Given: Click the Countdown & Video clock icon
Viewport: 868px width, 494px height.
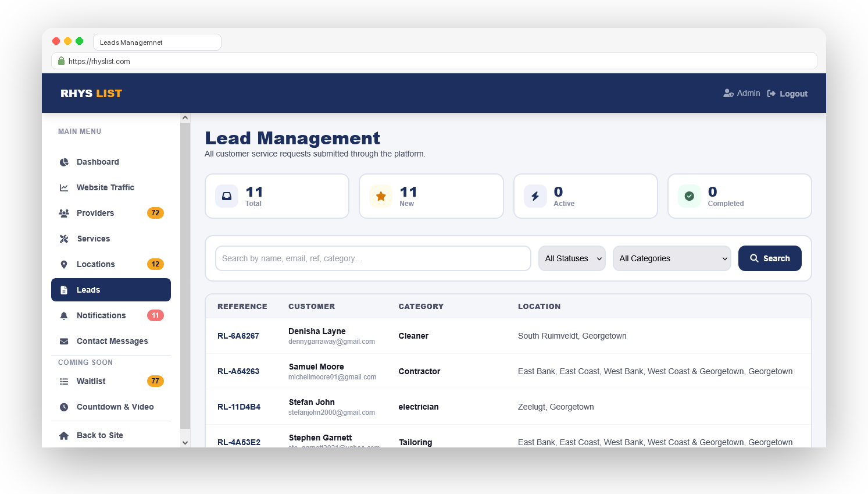Looking at the screenshot, I should pos(64,407).
